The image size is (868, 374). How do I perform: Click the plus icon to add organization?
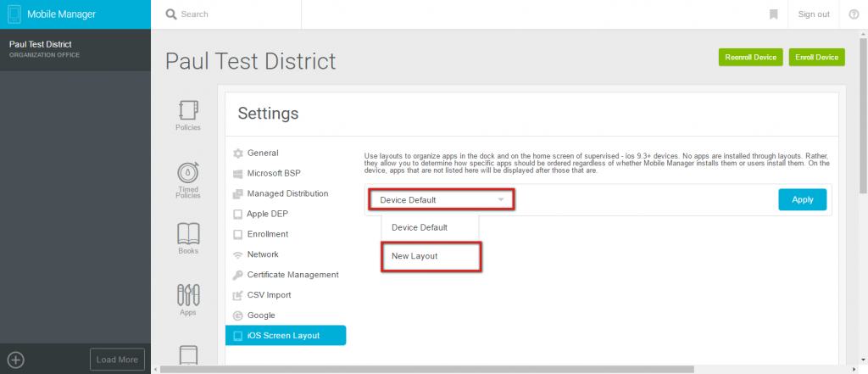tap(15, 360)
